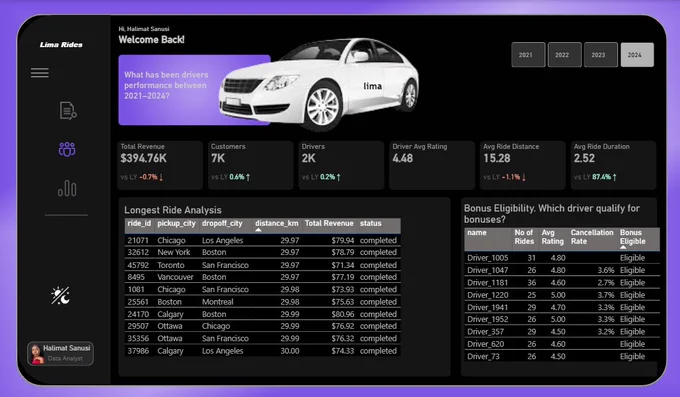
Task: Filter by year 2022
Action: pyautogui.click(x=565, y=55)
